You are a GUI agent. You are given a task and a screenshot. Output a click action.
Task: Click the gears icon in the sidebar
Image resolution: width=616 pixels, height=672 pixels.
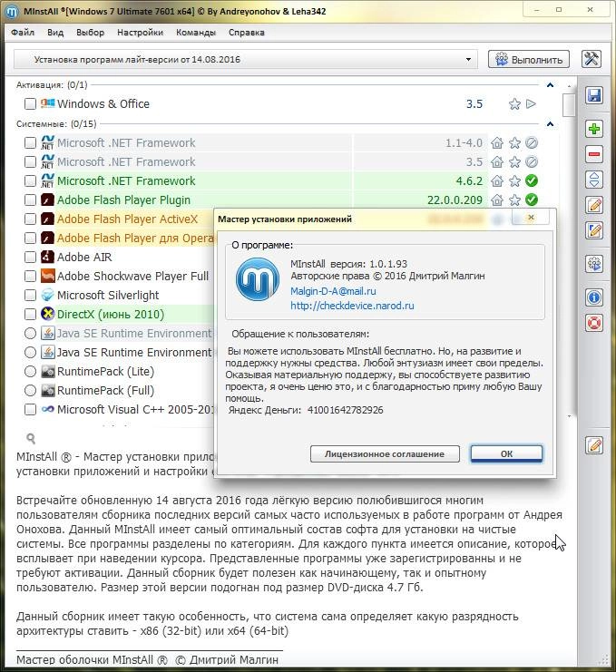594,264
